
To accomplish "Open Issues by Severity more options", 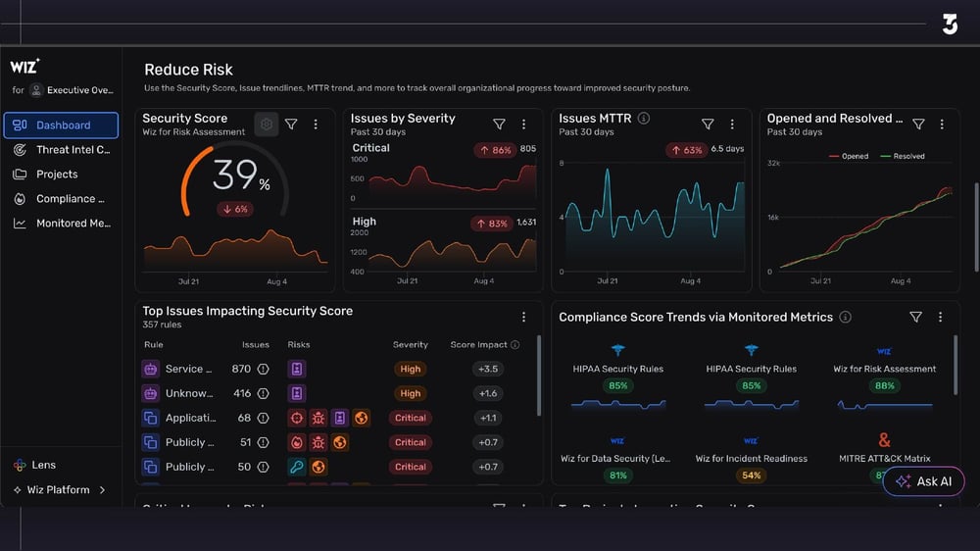I will (523, 124).
